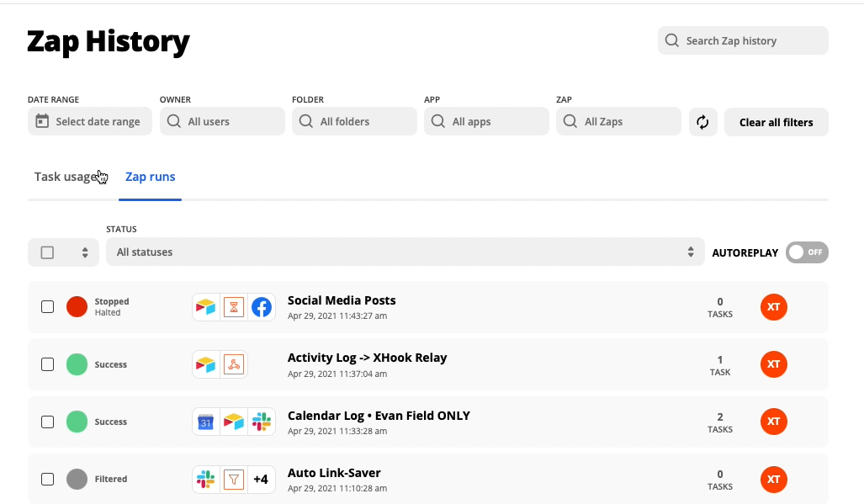The width and height of the screenshot is (864, 504).
Task: Open the Folder All folders filter
Action: tap(354, 121)
